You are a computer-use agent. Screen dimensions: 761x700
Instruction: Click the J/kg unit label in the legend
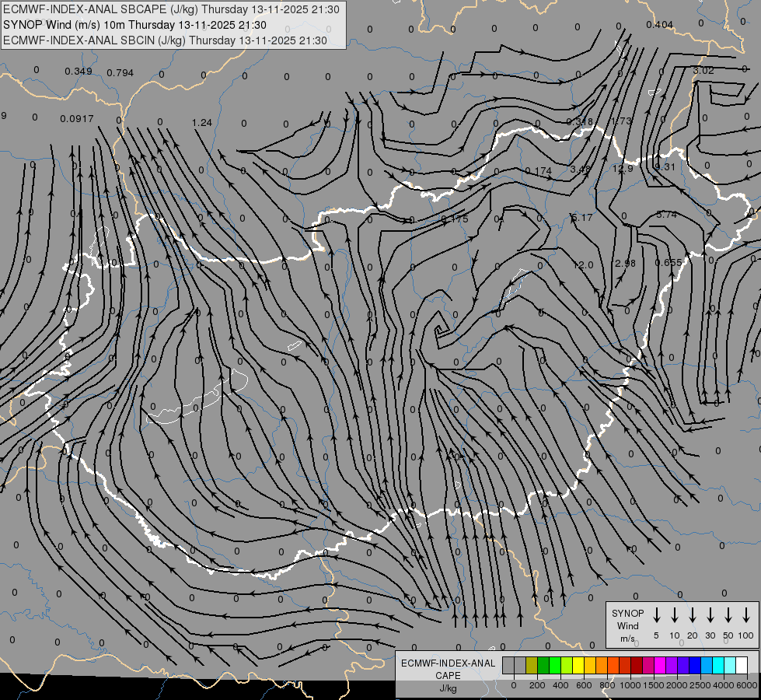(448, 688)
